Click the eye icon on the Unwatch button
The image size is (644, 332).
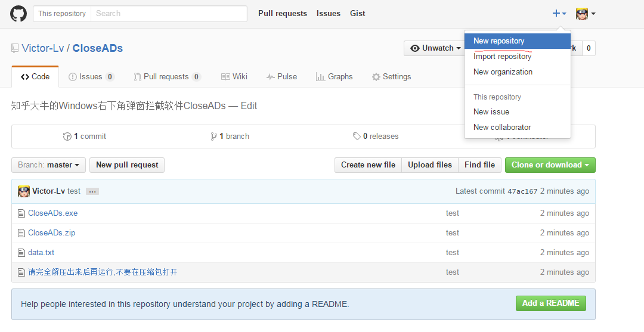click(x=415, y=48)
